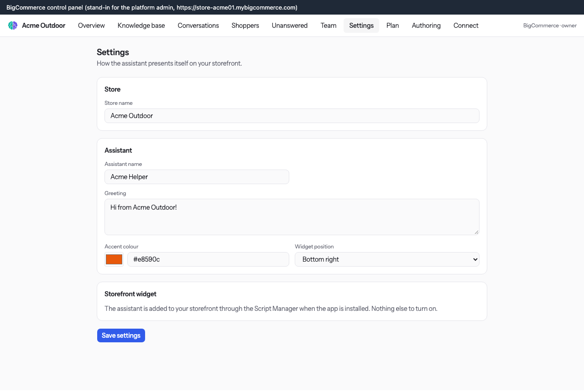Click the storefront presentation subtitle text

pyautogui.click(x=169, y=63)
